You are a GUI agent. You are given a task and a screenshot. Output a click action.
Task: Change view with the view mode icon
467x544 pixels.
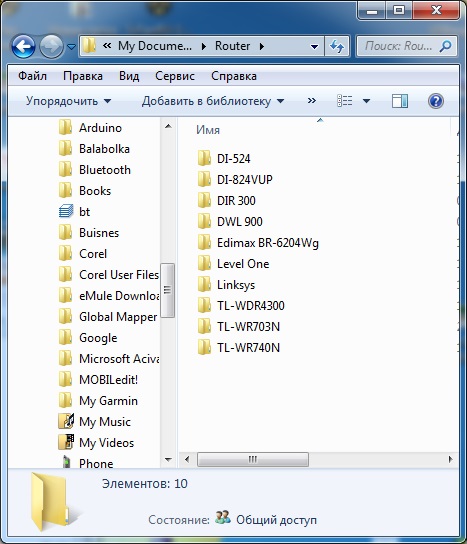tap(345, 101)
